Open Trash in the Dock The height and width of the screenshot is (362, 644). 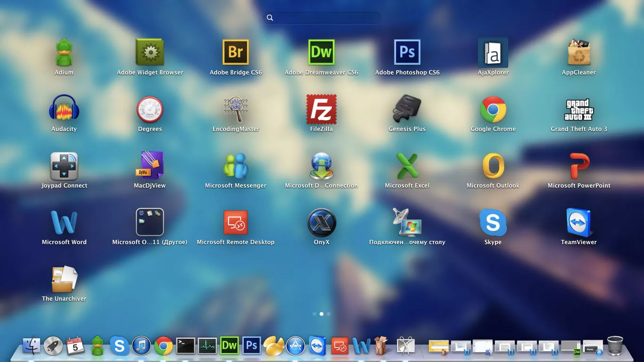[615, 346]
